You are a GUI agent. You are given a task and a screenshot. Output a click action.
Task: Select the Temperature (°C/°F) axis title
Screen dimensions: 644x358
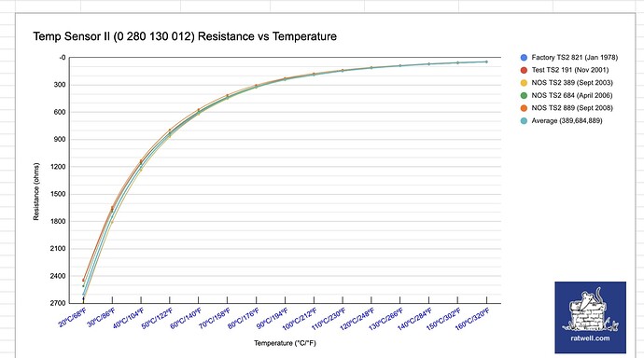coord(285,343)
